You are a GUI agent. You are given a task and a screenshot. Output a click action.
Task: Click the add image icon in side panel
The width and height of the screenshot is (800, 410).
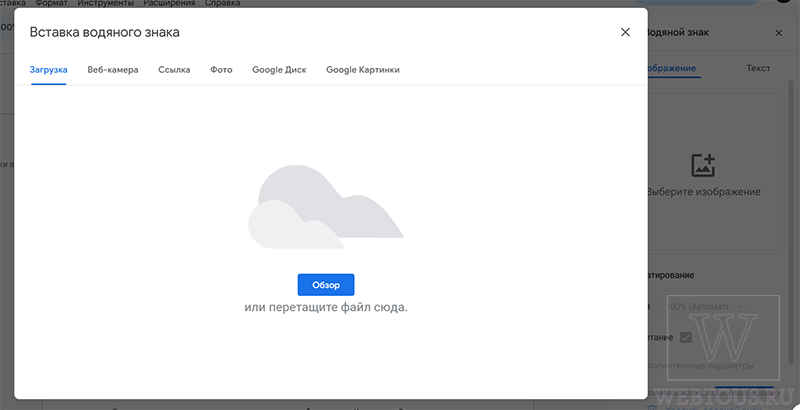(x=703, y=166)
